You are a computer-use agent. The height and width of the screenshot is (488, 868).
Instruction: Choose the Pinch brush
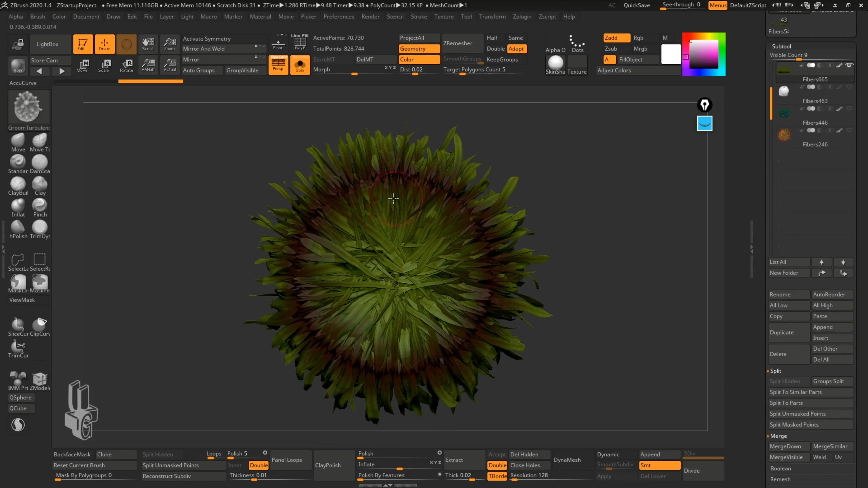40,208
